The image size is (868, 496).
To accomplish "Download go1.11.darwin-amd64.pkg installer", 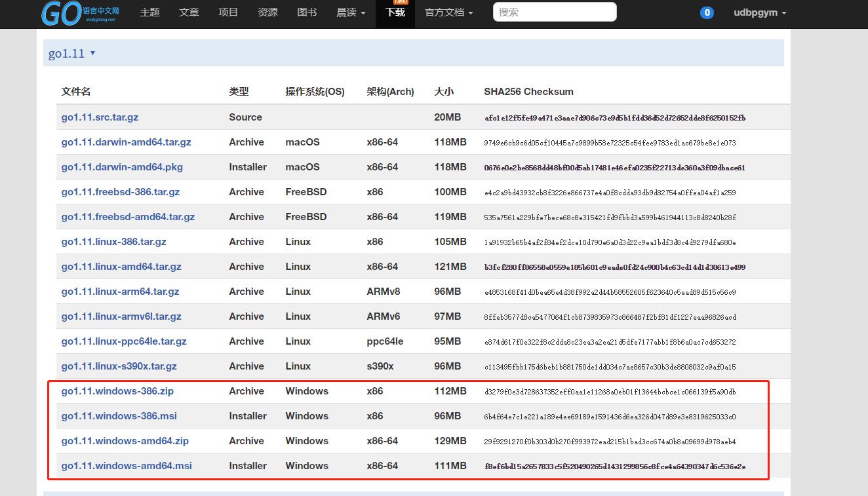I will 122,167.
